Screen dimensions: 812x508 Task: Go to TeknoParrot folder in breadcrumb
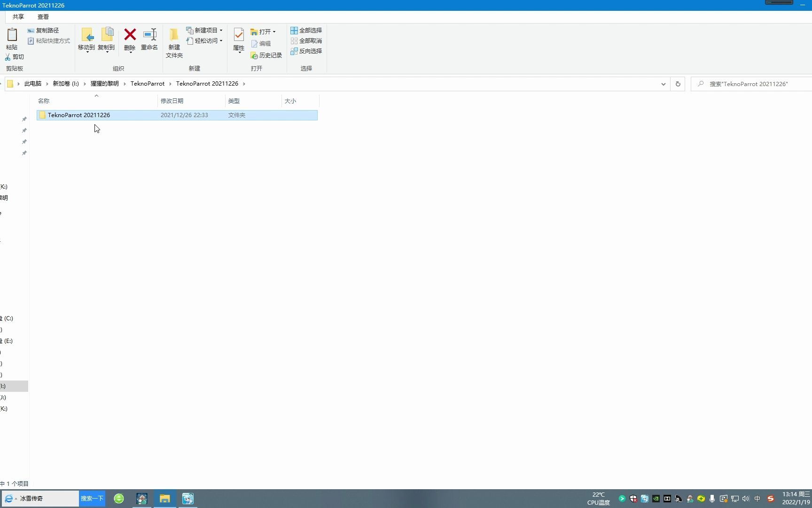pyautogui.click(x=148, y=84)
